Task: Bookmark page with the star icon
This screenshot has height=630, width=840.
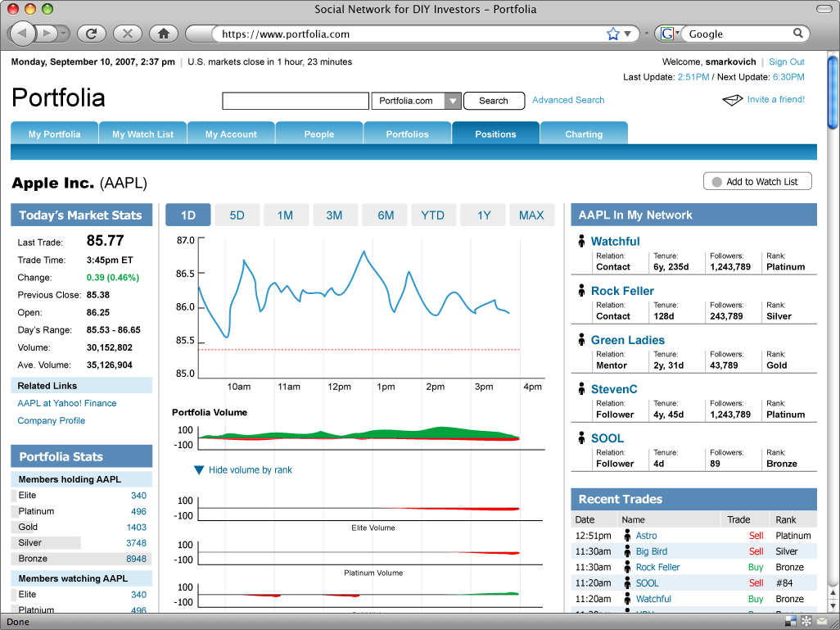Action: (612, 34)
